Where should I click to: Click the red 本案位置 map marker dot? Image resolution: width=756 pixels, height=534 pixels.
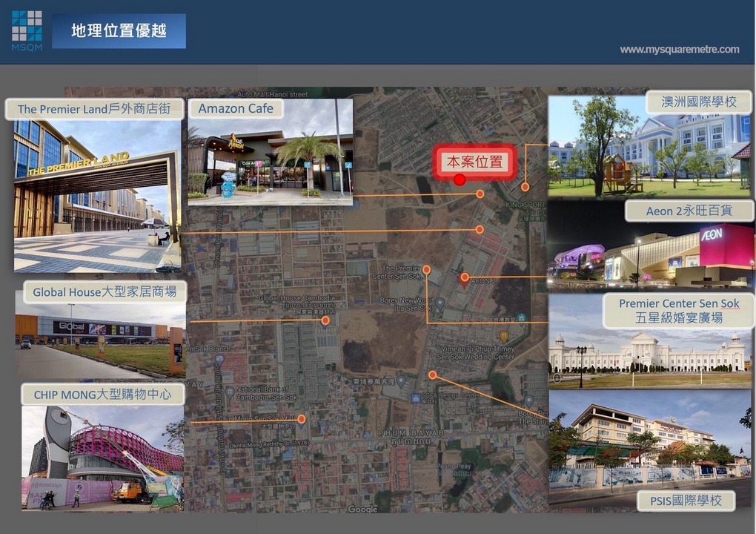point(460,179)
